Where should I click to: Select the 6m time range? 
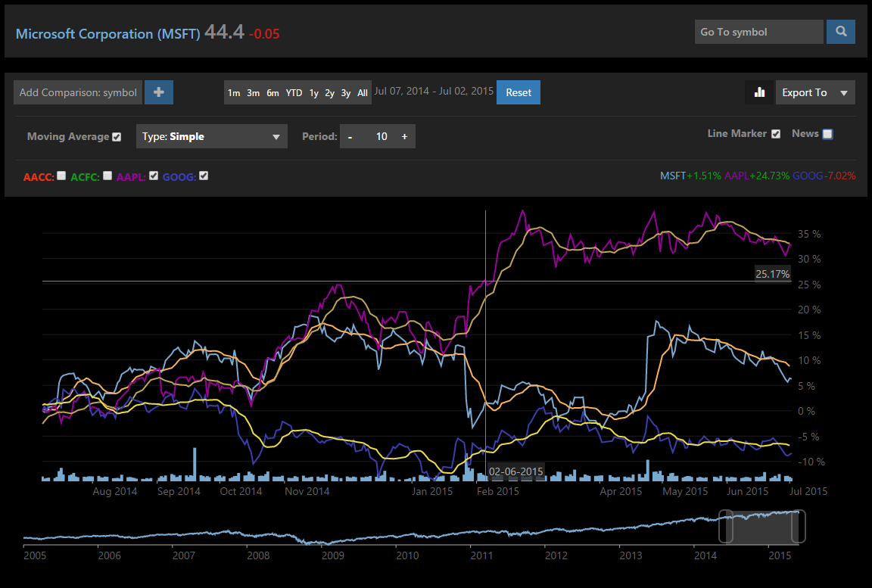(272, 93)
